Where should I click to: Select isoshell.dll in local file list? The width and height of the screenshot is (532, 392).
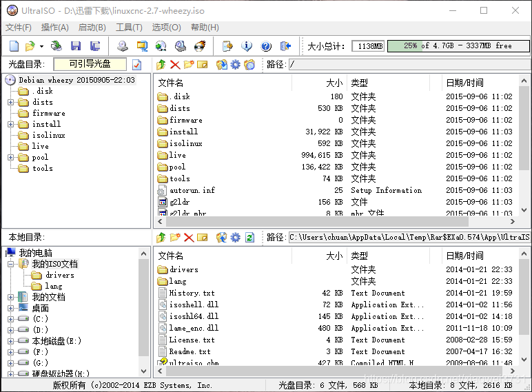(194, 305)
